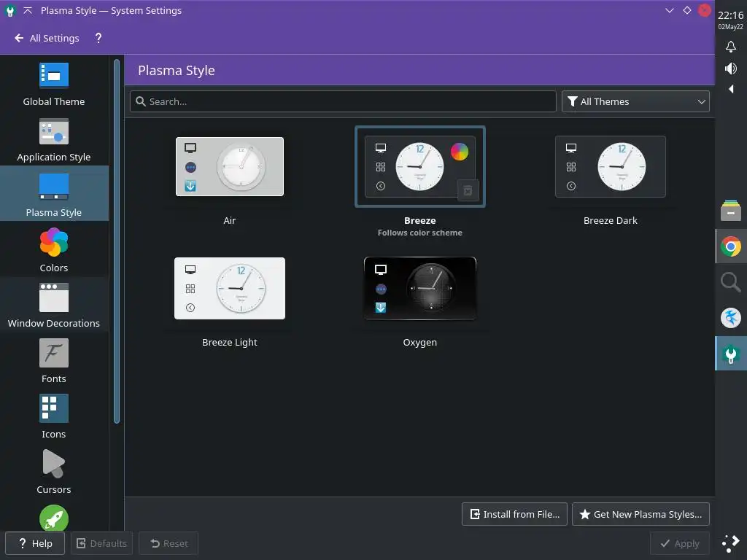Expand hidden tray icons arrow
This screenshot has width=747, height=560.
[x=730, y=89]
